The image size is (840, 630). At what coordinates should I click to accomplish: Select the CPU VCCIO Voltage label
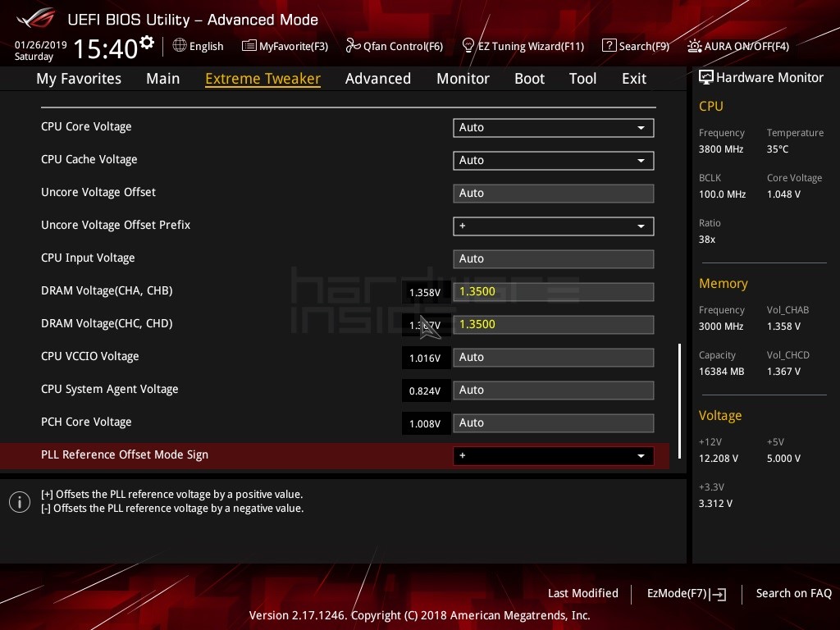[x=90, y=356]
